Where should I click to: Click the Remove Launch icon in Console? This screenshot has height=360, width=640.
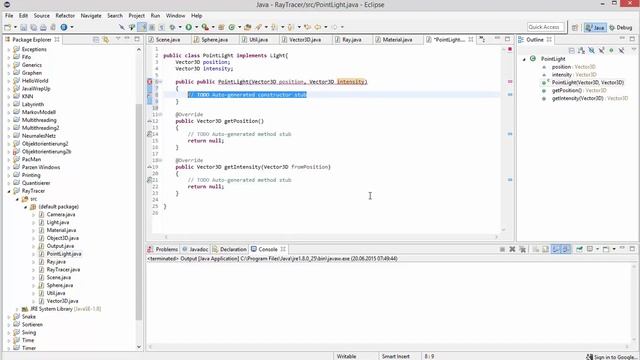click(512, 249)
